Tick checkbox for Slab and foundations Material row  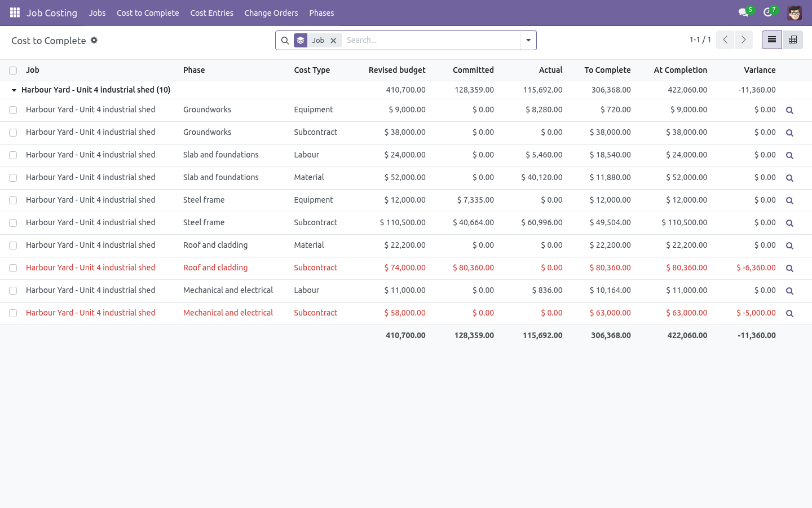coord(13,178)
